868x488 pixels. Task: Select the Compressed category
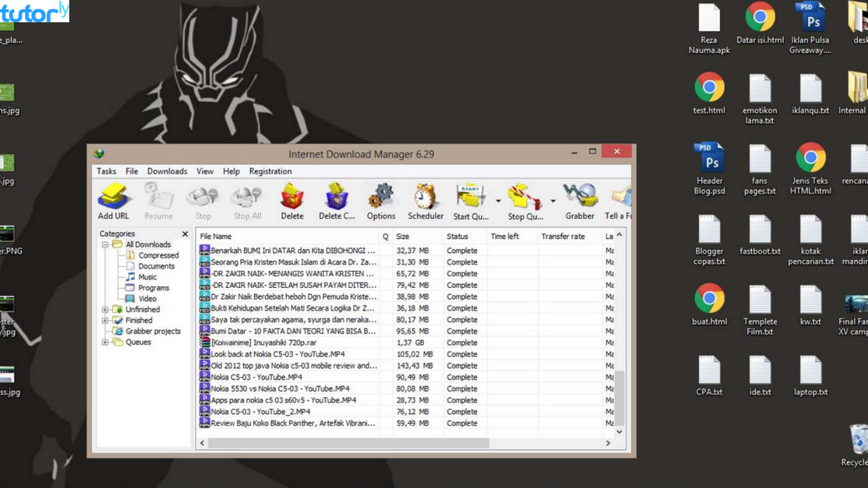(x=158, y=255)
